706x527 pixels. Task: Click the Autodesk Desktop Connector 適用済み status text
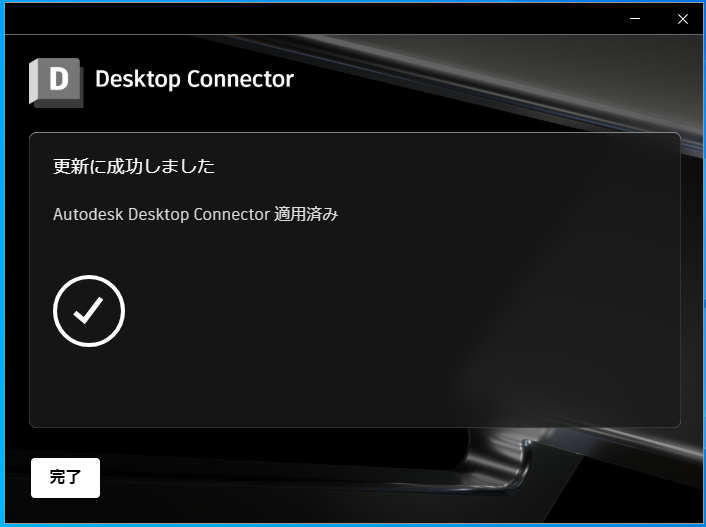pos(195,214)
